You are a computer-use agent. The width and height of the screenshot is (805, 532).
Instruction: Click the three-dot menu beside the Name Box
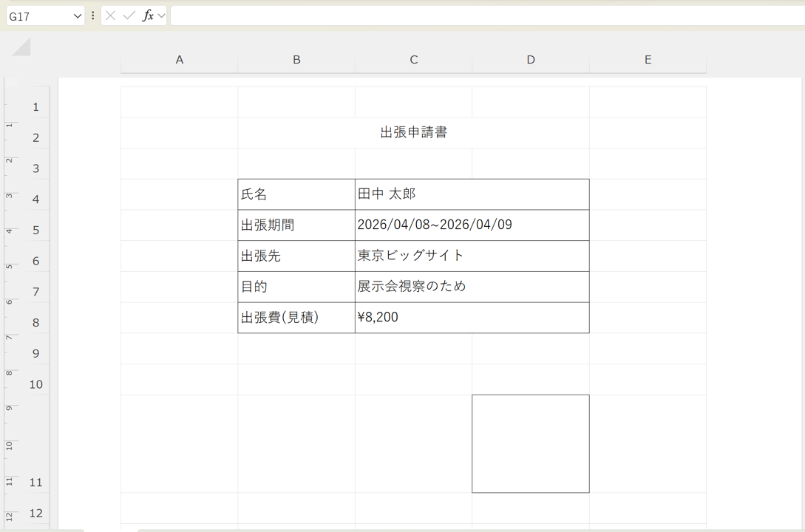click(x=92, y=15)
